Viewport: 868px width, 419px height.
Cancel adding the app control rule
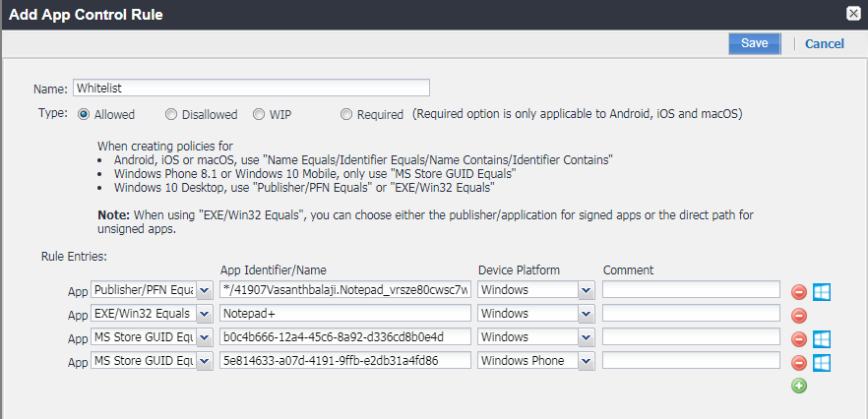tap(824, 43)
